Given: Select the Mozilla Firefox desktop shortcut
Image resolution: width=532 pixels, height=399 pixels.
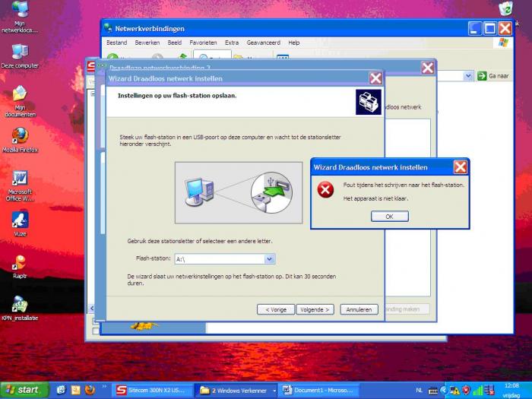Looking at the screenshot, I should 20,140.
